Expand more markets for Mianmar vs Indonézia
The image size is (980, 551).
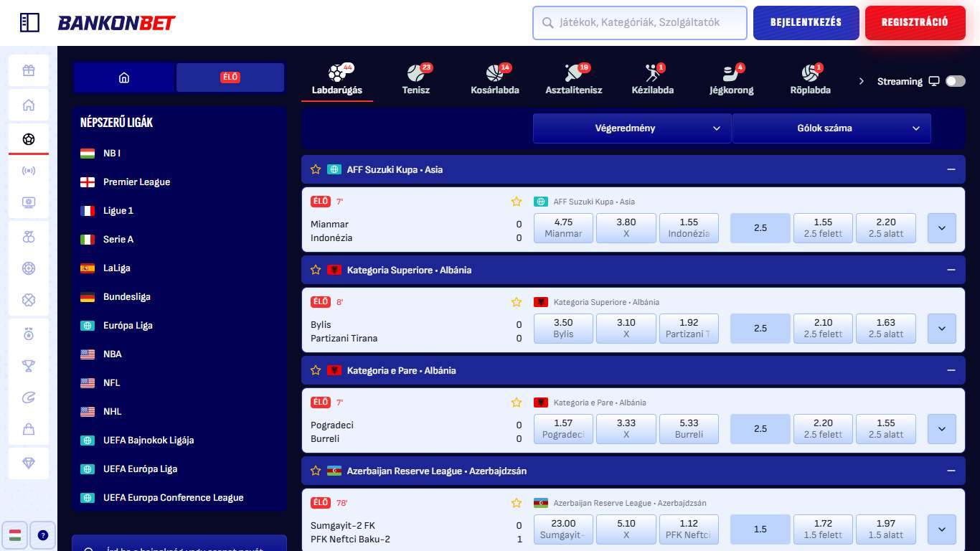(x=942, y=228)
